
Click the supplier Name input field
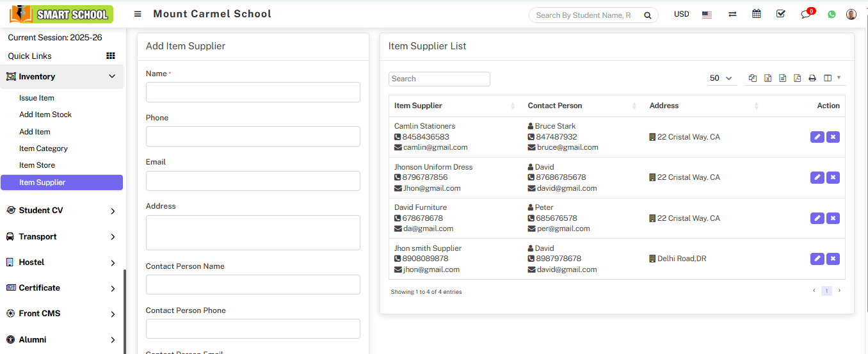pos(253,92)
